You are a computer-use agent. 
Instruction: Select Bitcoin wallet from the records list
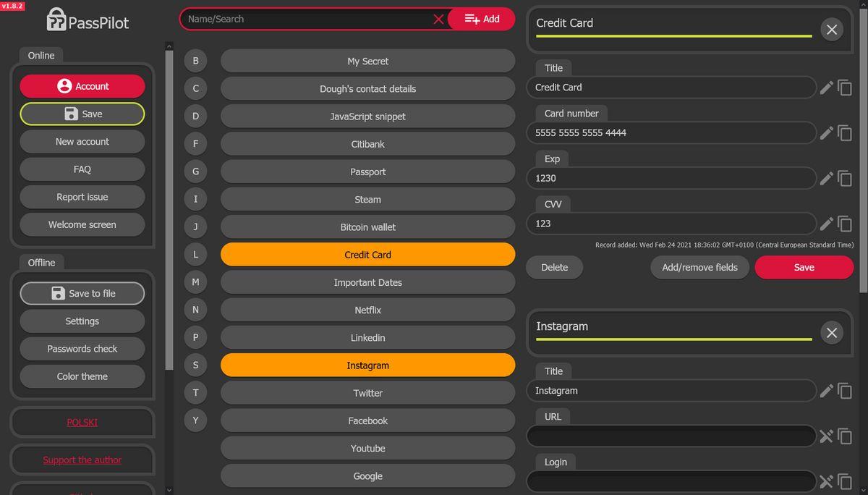point(367,227)
